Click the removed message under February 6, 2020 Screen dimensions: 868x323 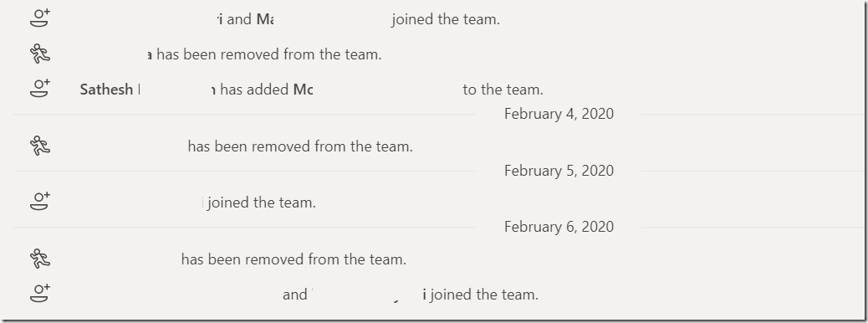point(294,259)
